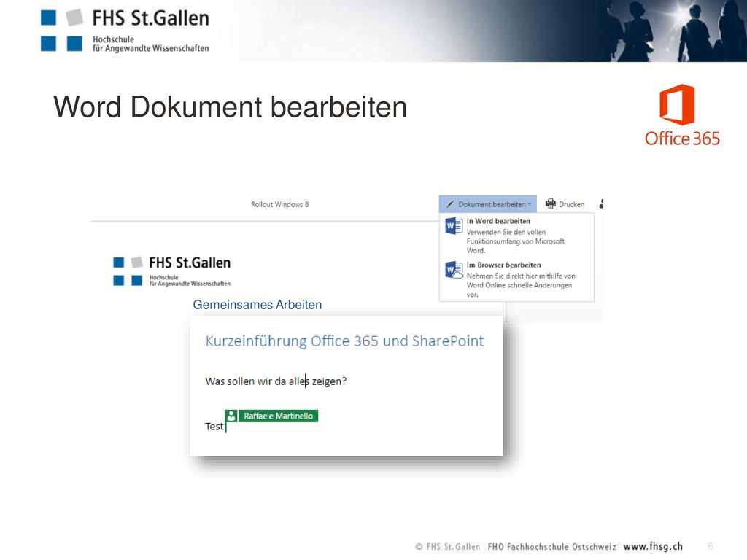Open the www.fhsg.ch link in the footer
The image size is (747, 560).
(653, 546)
